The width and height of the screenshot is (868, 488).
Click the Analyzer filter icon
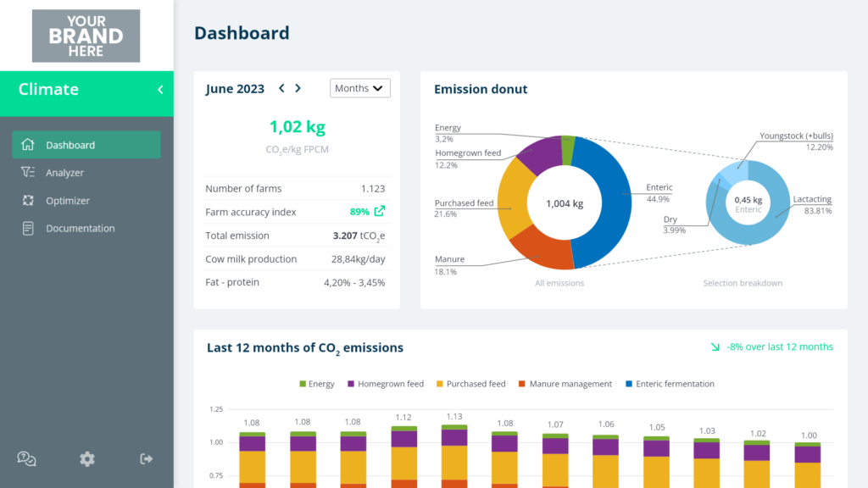pyautogui.click(x=28, y=173)
